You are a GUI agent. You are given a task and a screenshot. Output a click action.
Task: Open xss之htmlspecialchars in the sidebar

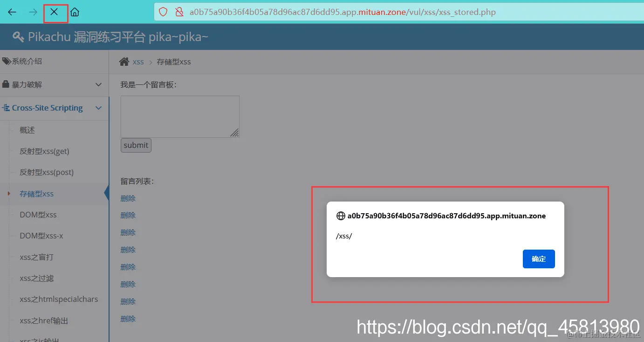[59, 299]
